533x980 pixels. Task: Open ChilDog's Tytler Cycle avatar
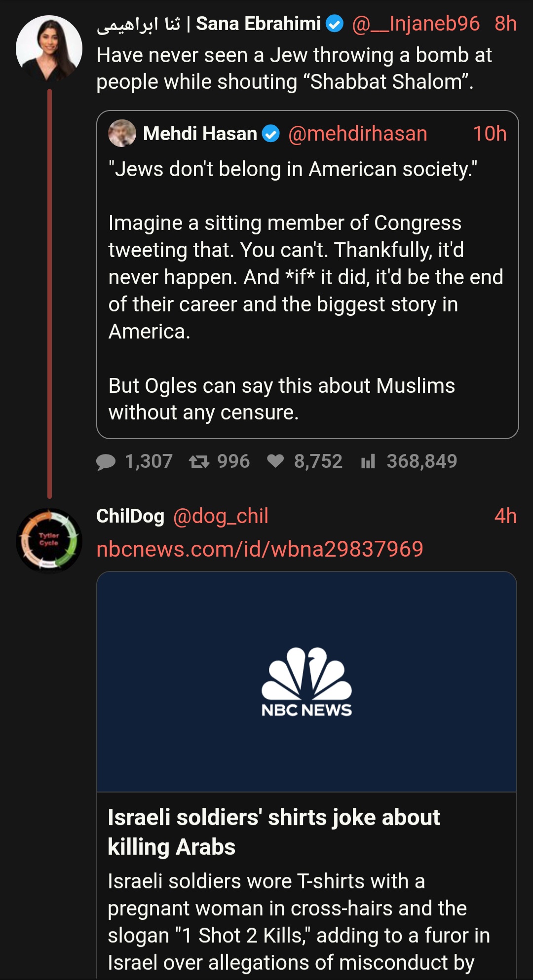49,541
